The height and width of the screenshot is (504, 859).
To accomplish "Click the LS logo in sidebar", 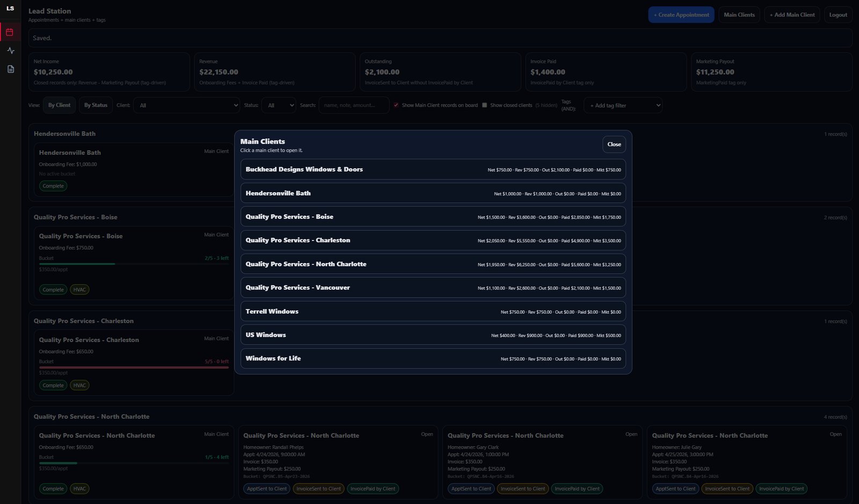I will (10, 9).
